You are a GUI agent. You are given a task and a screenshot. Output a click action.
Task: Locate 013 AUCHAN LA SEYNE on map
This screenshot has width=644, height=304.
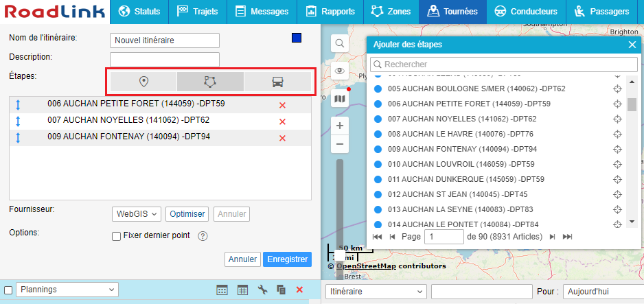coord(617,209)
